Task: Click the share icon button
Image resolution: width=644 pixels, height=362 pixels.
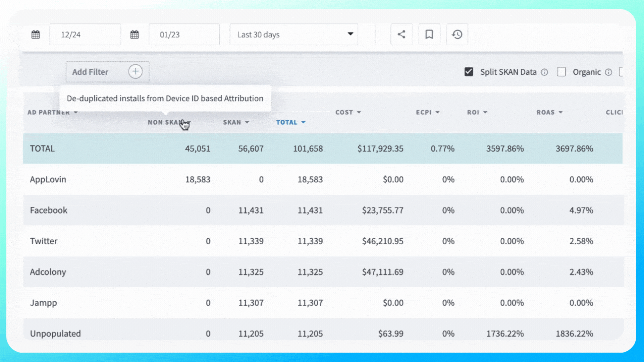Action: click(x=401, y=35)
